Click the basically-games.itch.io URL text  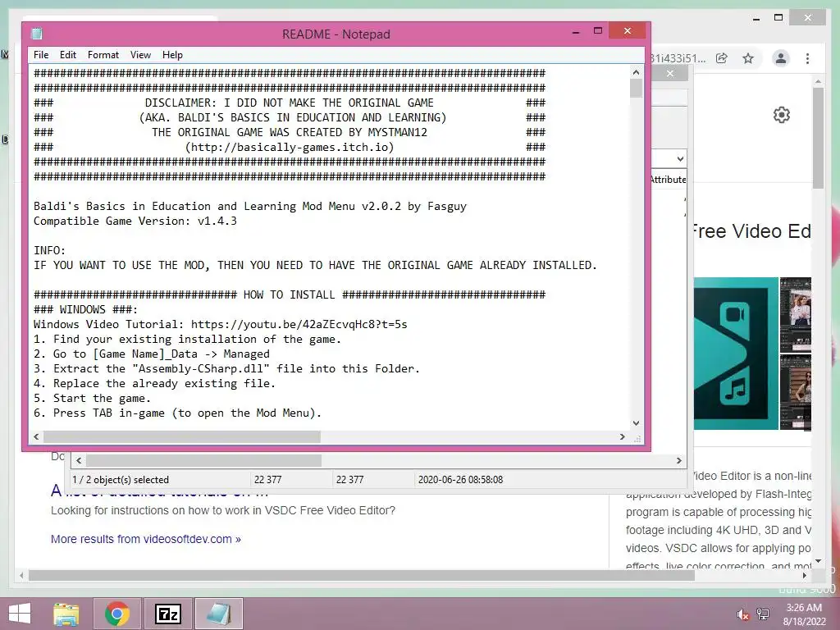[x=290, y=147]
